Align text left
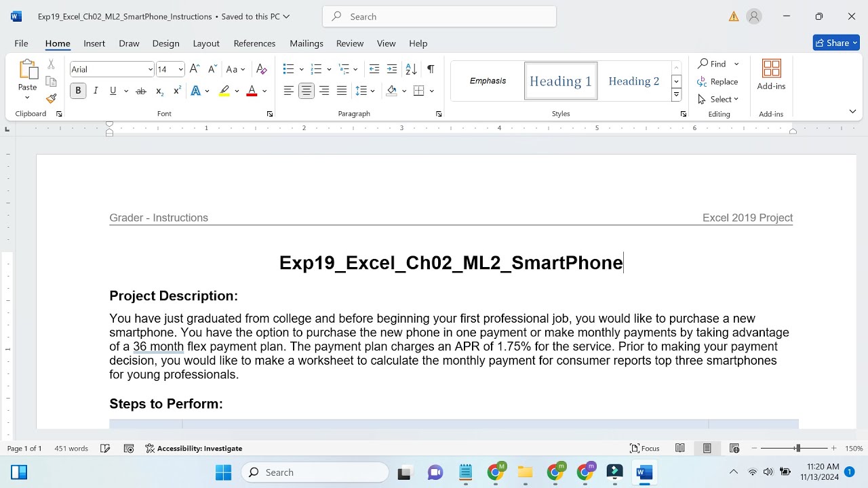 click(x=289, y=91)
